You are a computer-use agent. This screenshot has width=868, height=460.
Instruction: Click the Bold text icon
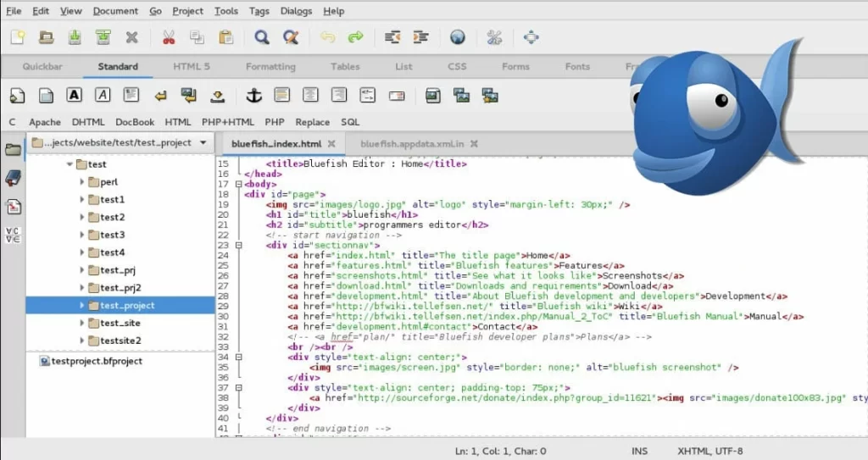click(74, 95)
